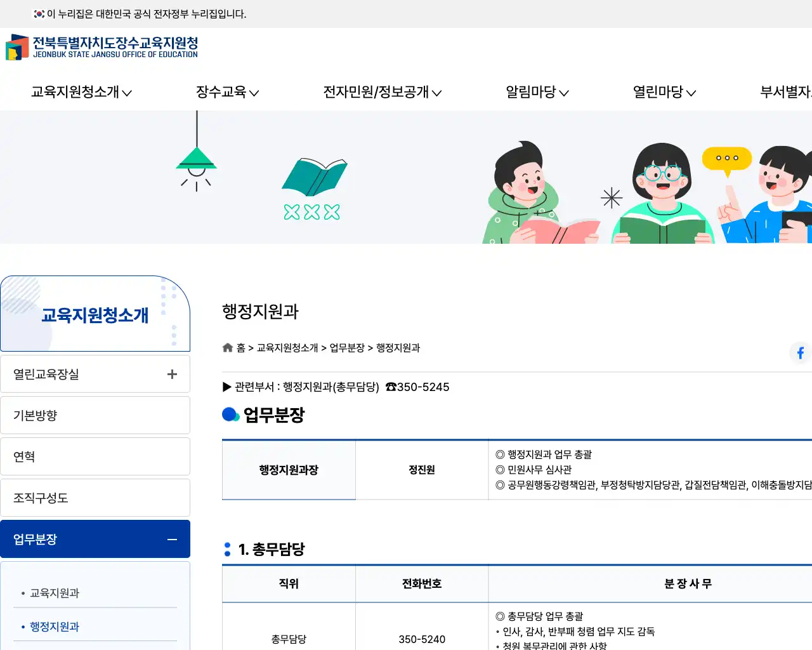Select 열린교육장실 sidebar item

(95, 374)
